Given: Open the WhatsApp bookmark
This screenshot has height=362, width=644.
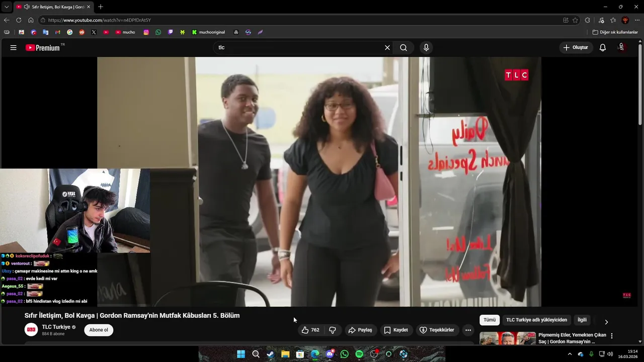Looking at the screenshot, I should coord(158,32).
